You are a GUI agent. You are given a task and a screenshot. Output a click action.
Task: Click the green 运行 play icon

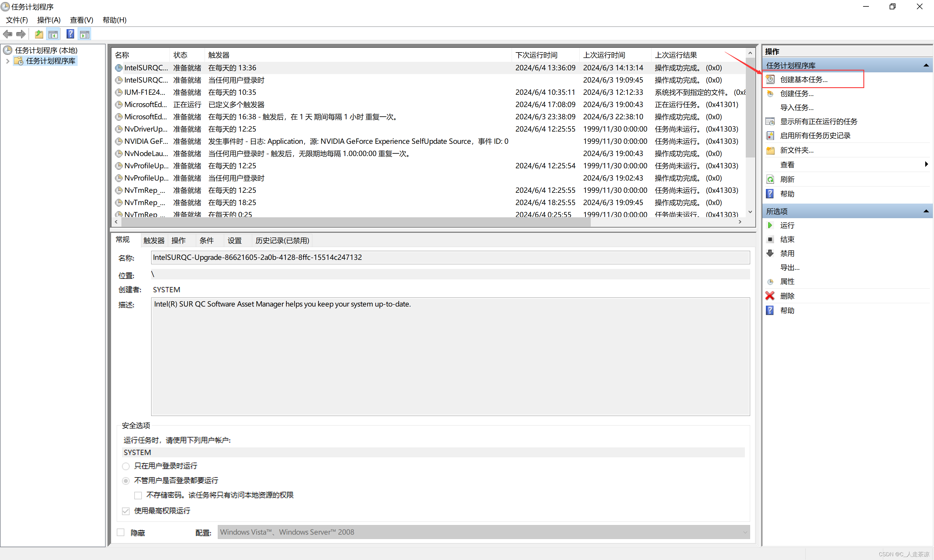click(770, 225)
